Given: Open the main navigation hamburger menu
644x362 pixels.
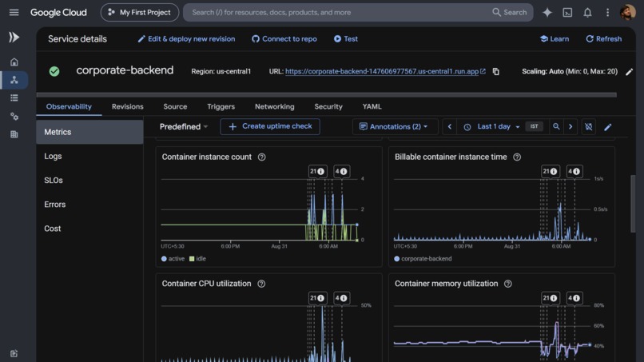Looking at the screenshot, I should click(x=14, y=12).
